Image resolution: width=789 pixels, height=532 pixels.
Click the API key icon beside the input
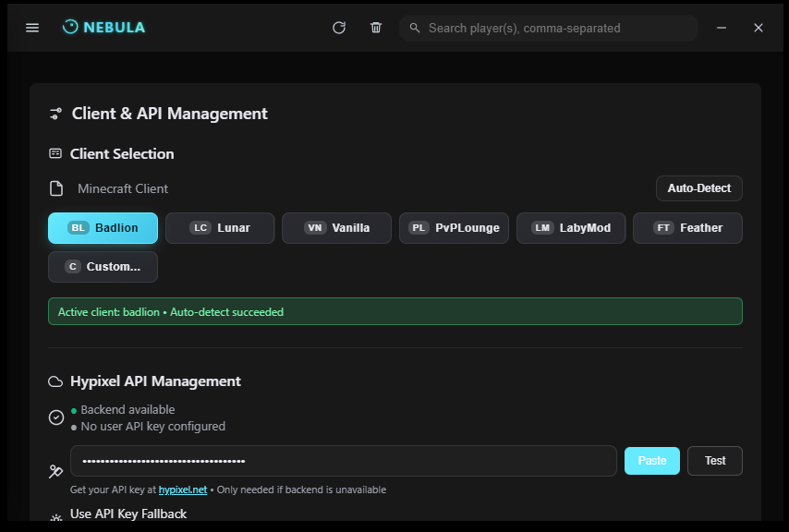(x=55, y=471)
